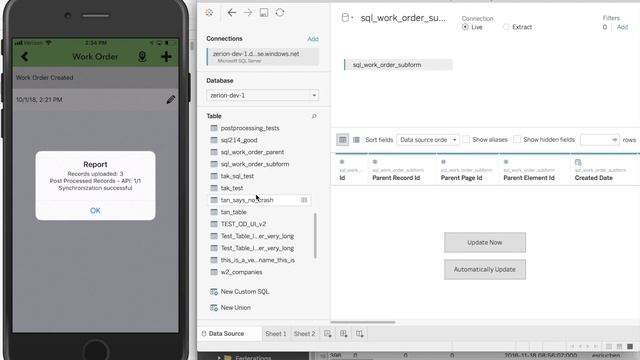
Task: Click the rows field arrow icon
Action: (614, 140)
